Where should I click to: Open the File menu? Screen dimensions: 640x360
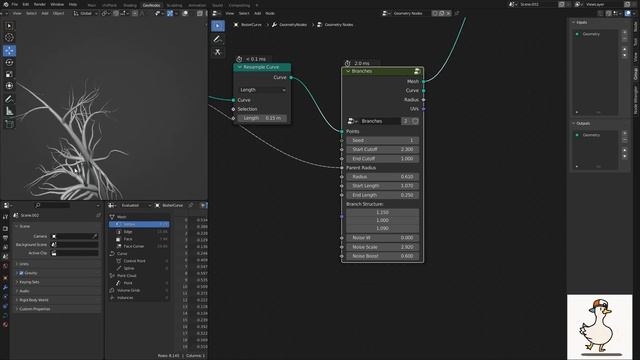[14, 4]
